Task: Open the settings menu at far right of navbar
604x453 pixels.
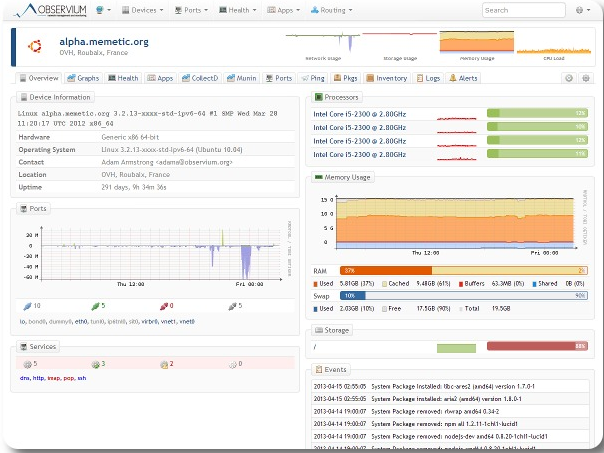Action: [582, 10]
